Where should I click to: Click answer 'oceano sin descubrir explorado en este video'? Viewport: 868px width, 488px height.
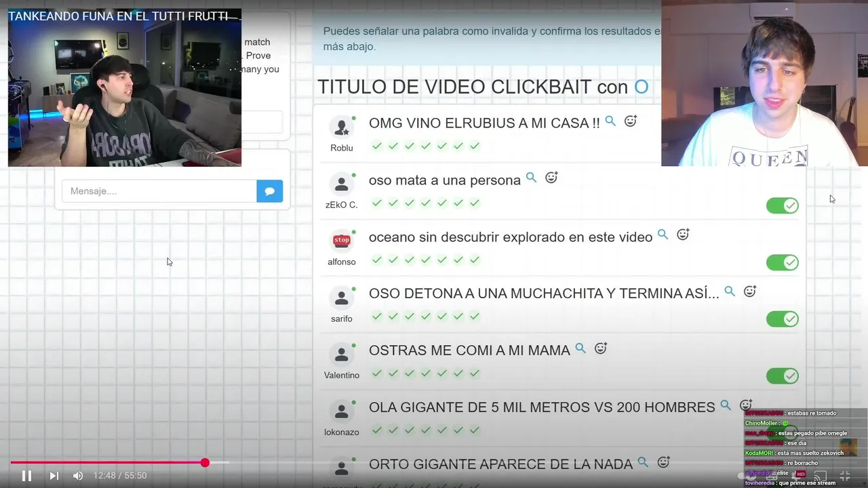(511, 237)
